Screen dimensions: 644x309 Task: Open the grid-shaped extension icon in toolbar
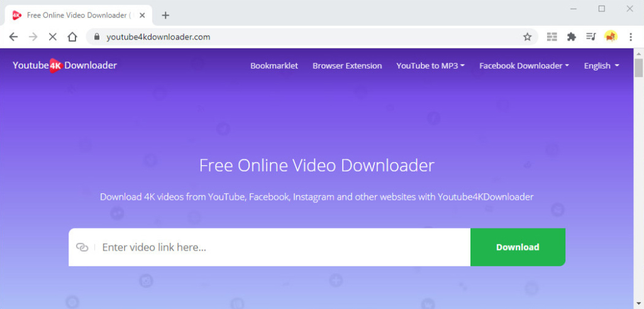(552, 37)
